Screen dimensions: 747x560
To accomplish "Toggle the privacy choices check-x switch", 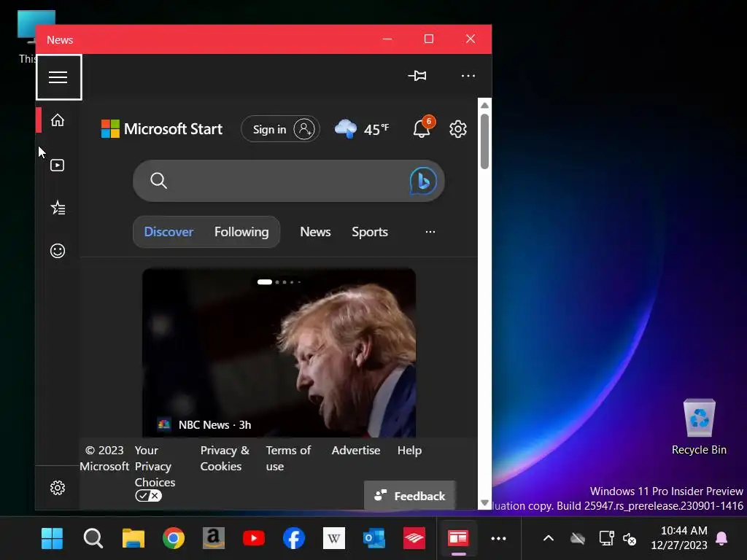I will (149, 496).
